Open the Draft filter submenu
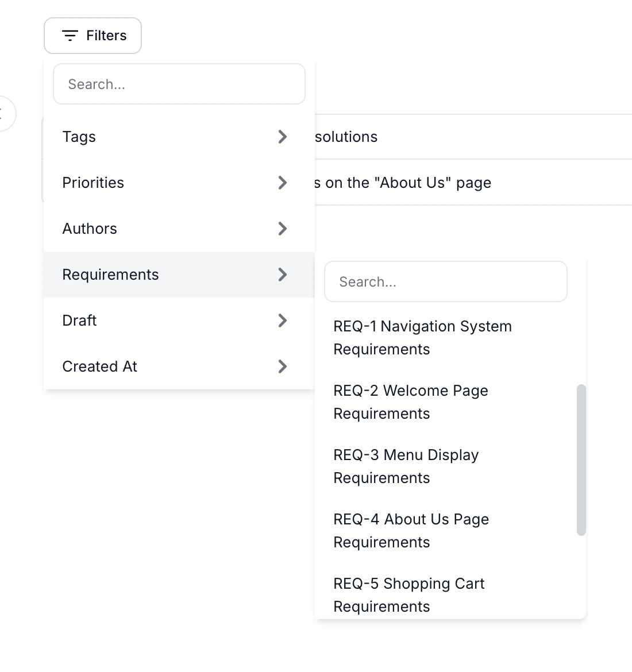The image size is (632, 672). pyautogui.click(x=179, y=320)
